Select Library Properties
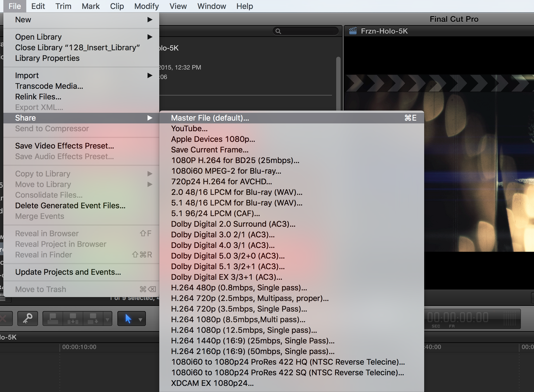The image size is (534, 392). pos(81,58)
